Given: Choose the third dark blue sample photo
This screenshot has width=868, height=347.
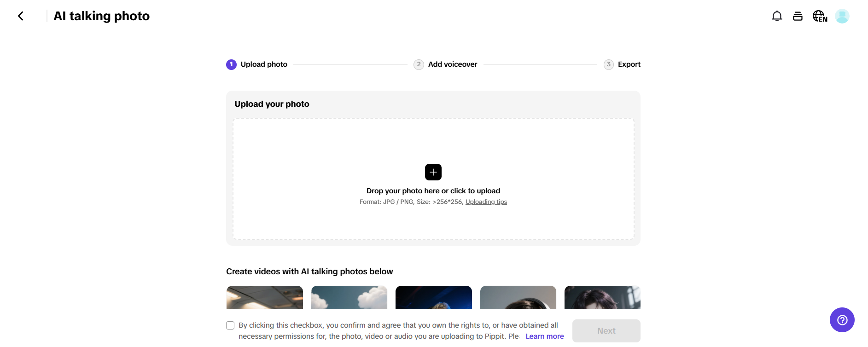Looking at the screenshot, I should pos(433,297).
